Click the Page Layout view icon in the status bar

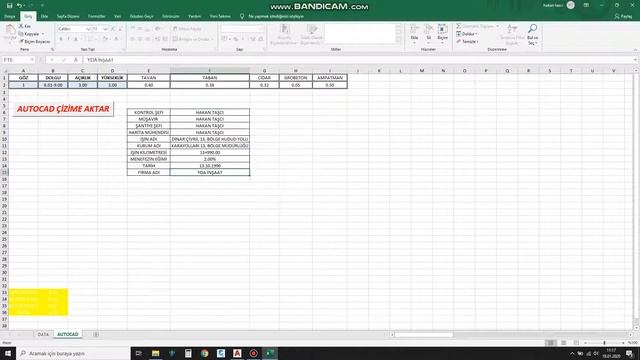(564, 343)
